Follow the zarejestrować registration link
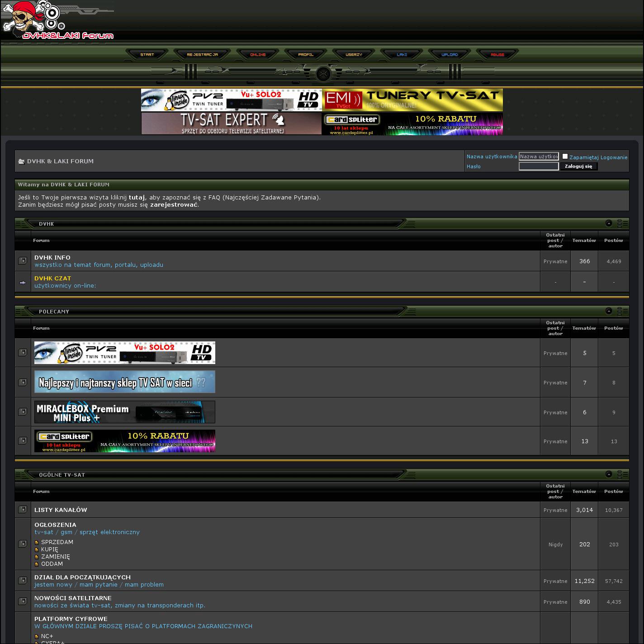This screenshot has height=644, width=644. (x=174, y=205)
